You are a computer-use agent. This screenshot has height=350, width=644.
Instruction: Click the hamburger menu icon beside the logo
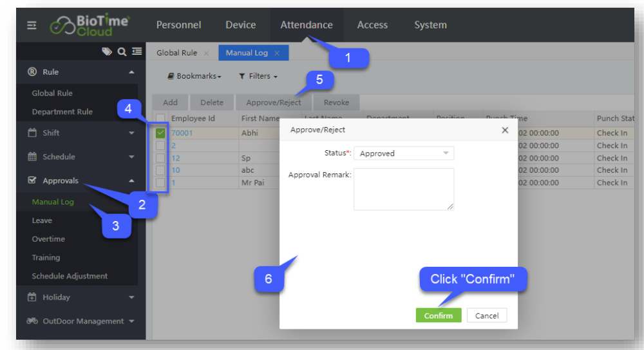32,25
